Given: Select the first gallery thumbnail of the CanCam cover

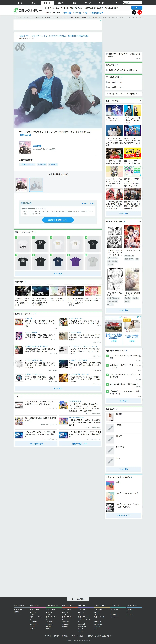Looking at the screenshot, I should [22, 185].
